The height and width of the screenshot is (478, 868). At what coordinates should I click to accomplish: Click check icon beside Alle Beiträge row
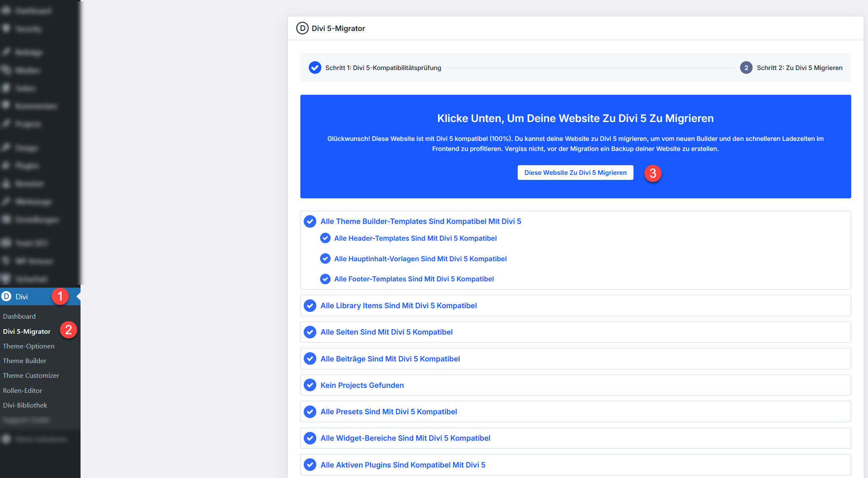pyautogui.click(x=310, y=358)
